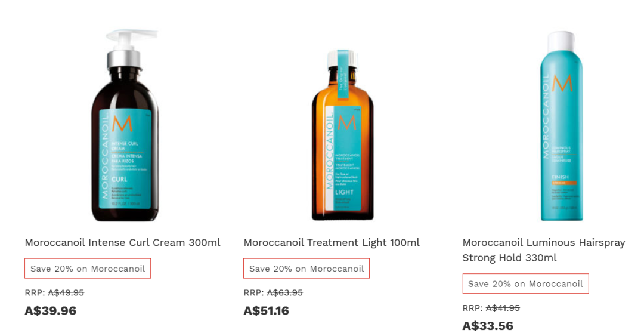Click the struck-through RRP A$49.95
This screenshot has width=644, height=336.
coord(66,293)
